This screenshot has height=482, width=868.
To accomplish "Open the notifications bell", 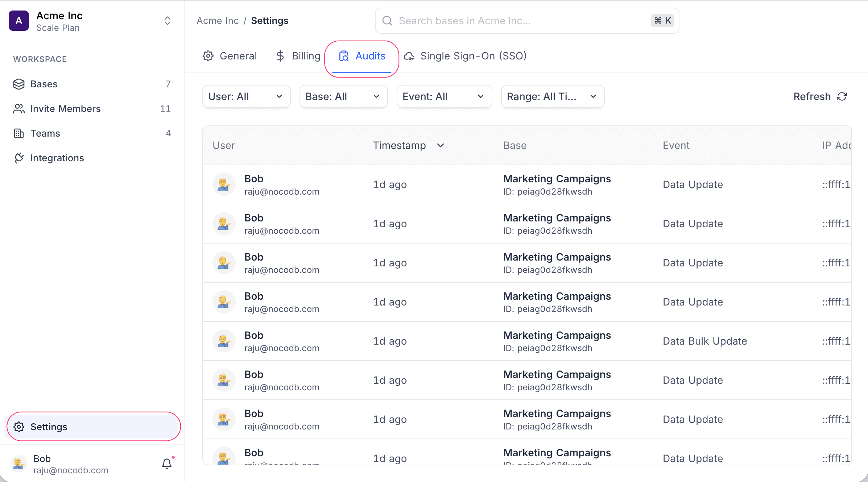I will [167, 464].
